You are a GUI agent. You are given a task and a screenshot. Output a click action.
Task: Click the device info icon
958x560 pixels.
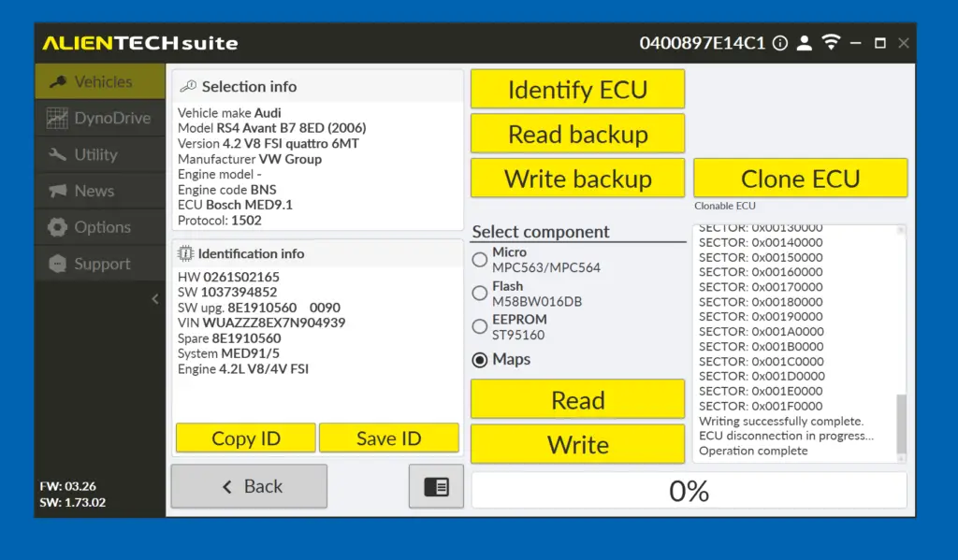[x=780, y=43]
